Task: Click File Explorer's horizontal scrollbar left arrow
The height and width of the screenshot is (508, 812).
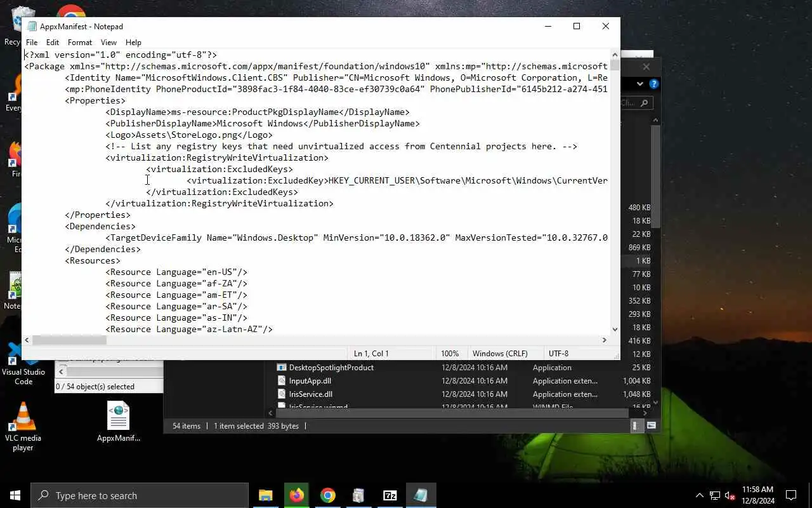Action: [x=270, y=413]
